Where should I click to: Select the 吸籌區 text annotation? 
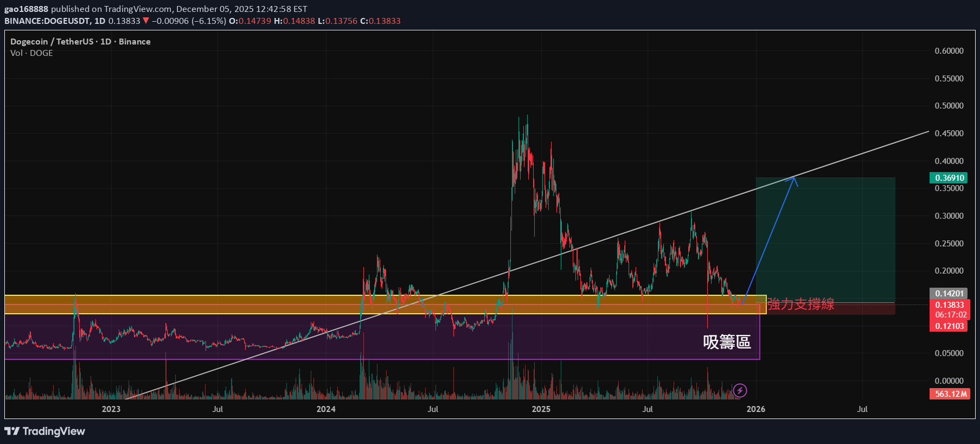pyautogui.click(x=727, y=342)
